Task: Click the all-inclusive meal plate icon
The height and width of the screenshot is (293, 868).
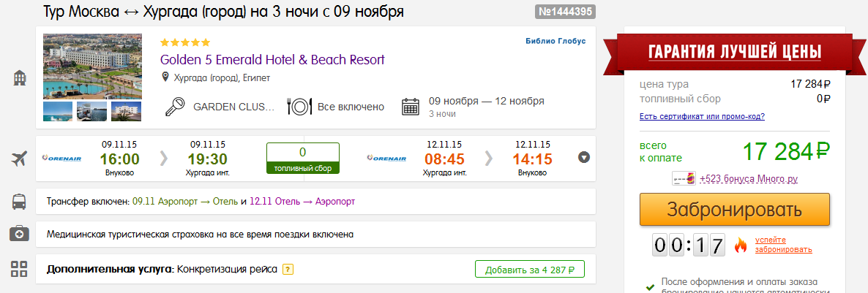Action: 300,107
